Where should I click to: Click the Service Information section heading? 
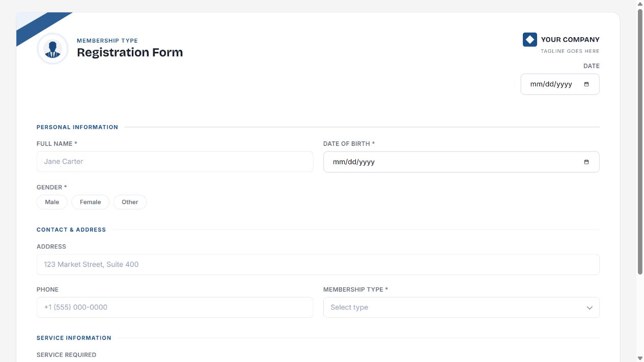tap(74, 338)
